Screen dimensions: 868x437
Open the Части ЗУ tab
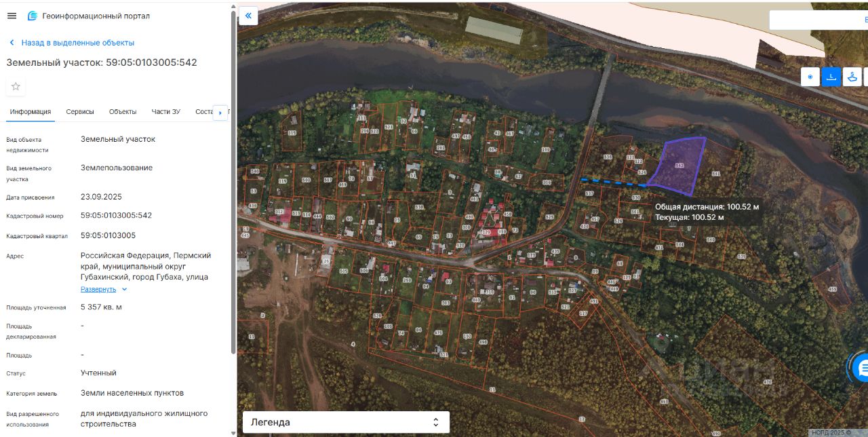[x=166, y=112]
